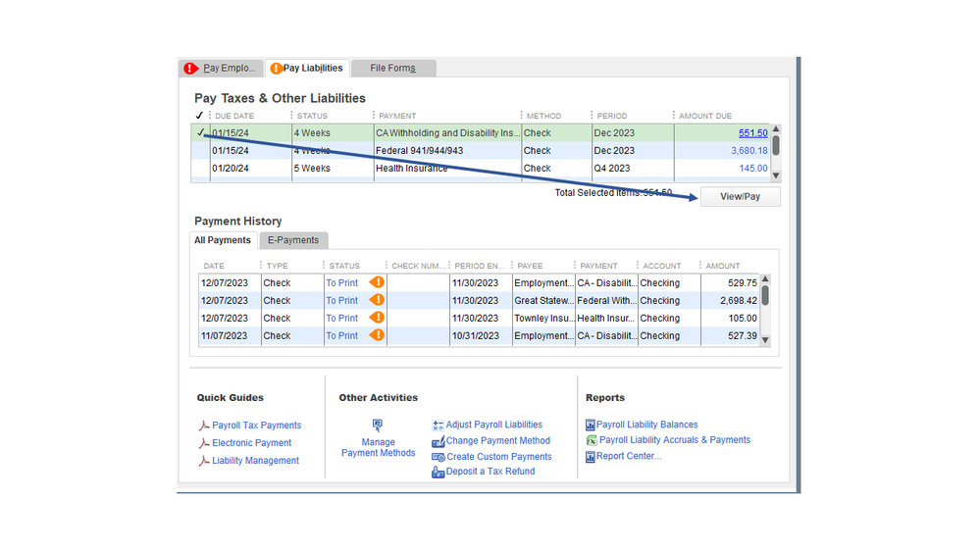The image size is (980, 551).
Task: Open Create Custom Payments
Action: click(x=498, y=457)
